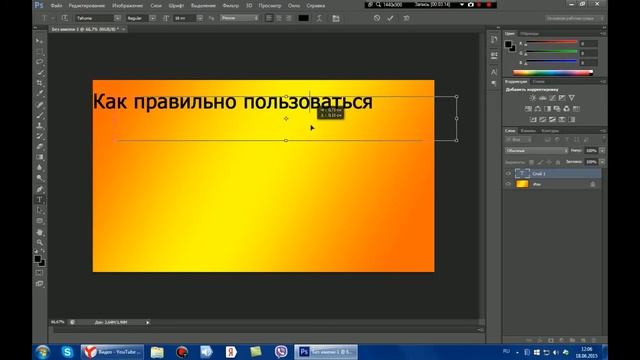Click the text color swatch in options bar
Image resolution: width=640 pixels, height=360 pixels.
(x=303, y=18)
